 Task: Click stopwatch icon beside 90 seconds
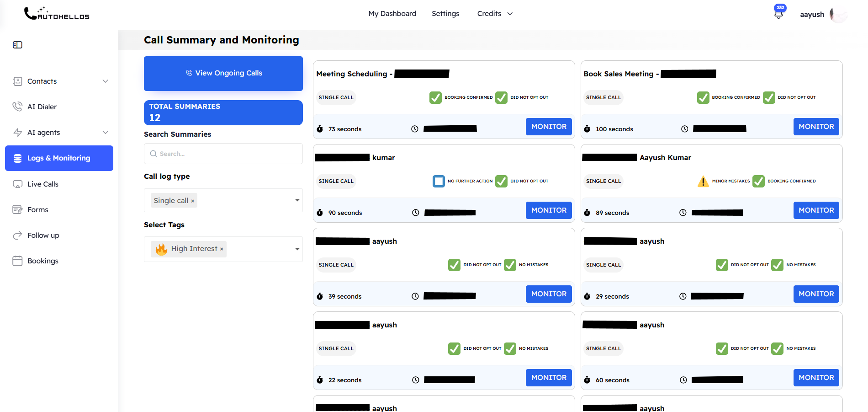320,213
